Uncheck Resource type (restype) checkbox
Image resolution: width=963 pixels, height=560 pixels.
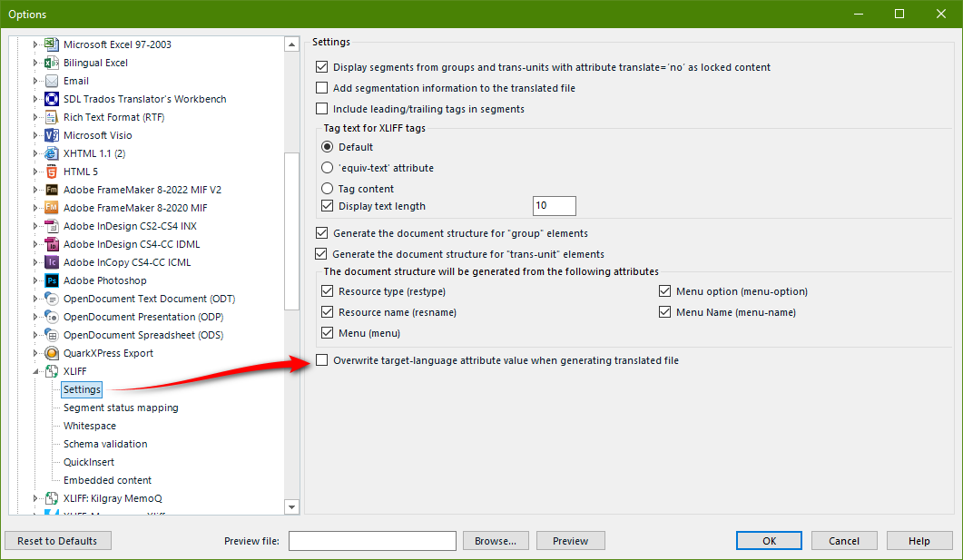[x=328, y=291]
